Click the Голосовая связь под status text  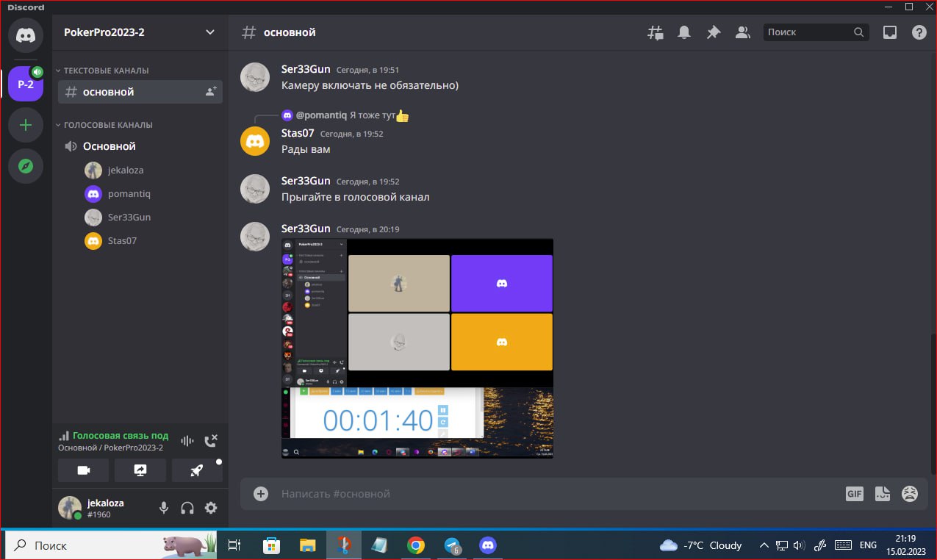121,436
